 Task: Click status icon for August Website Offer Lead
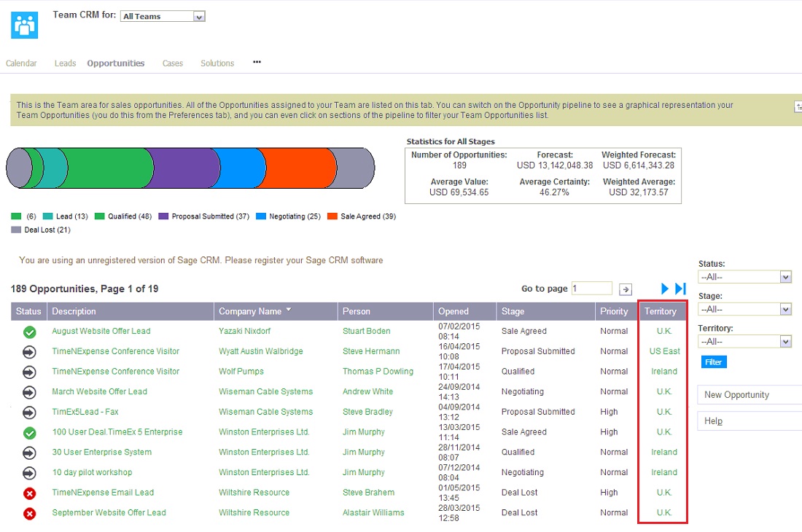(30, 332)
